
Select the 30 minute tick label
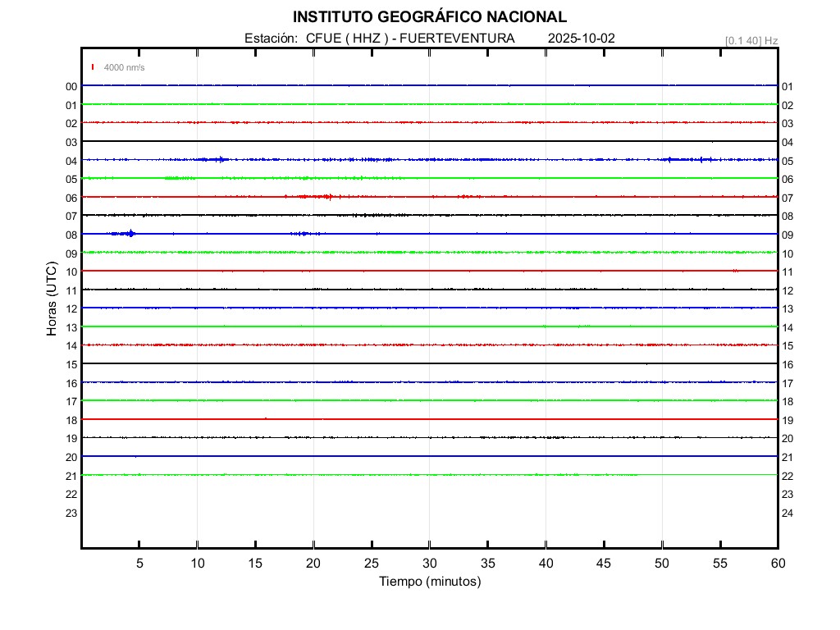[x=429, y=563]
